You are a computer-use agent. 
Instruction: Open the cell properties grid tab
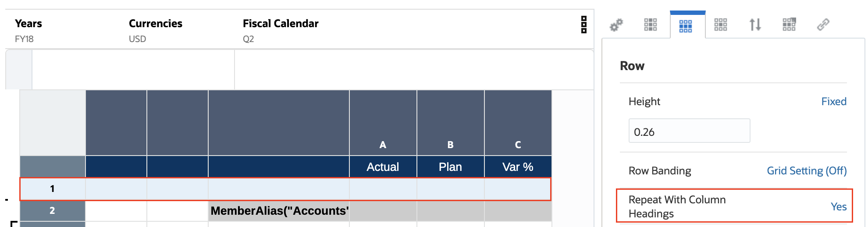pos(721,25)
